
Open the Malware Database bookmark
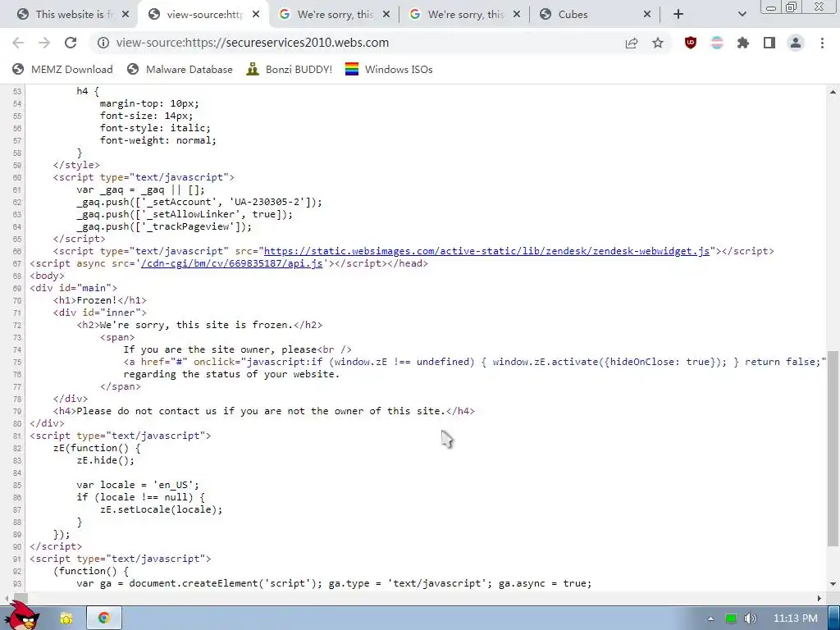tap(180, 69)
